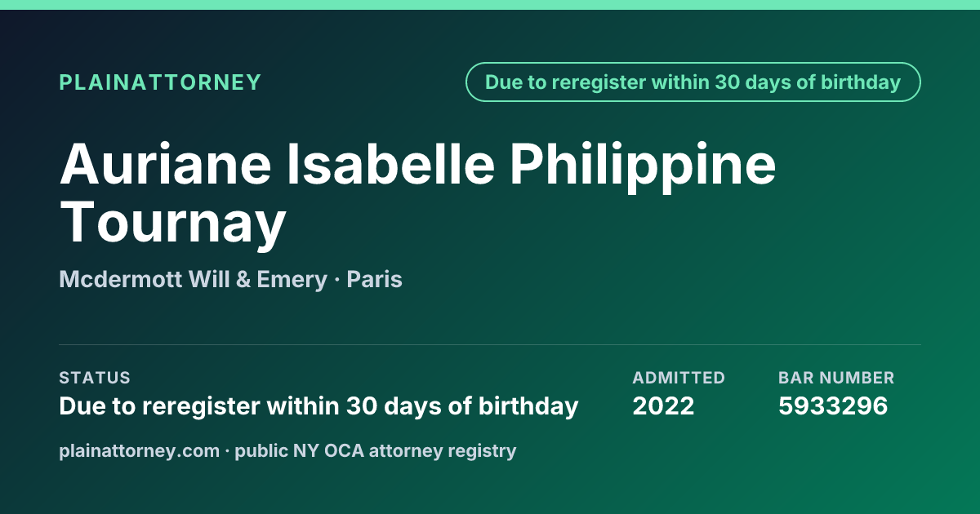Image resolution: width=980 pixels, height=514 pixels.
Task: Click the horizontal divider line above STATUS
Action: 490,344
